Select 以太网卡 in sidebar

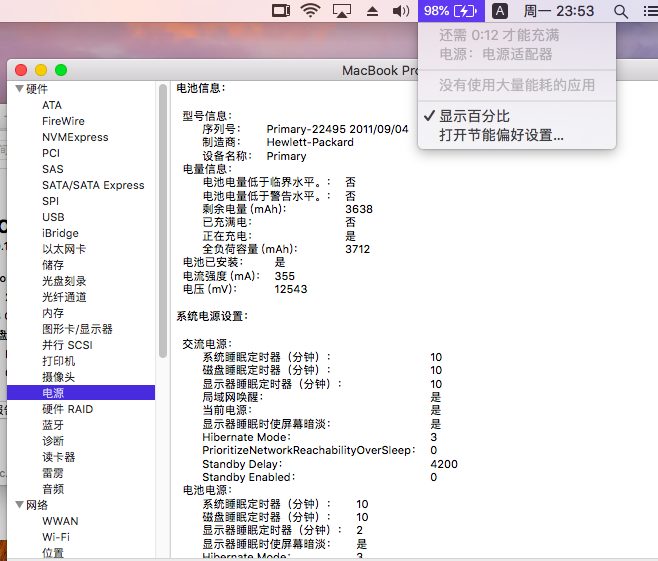tap(64, 249)
